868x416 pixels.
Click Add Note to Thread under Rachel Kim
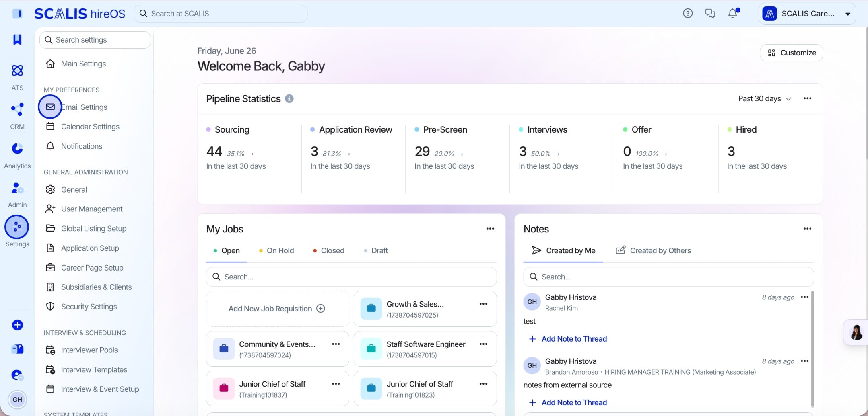(x=568, y=339)
